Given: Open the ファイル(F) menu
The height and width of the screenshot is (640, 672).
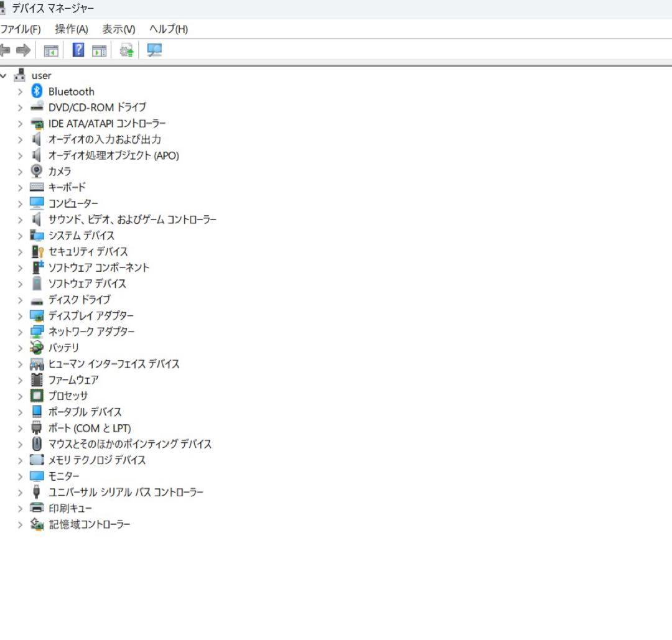Looking at the screenshot, I should pos(19,29).
